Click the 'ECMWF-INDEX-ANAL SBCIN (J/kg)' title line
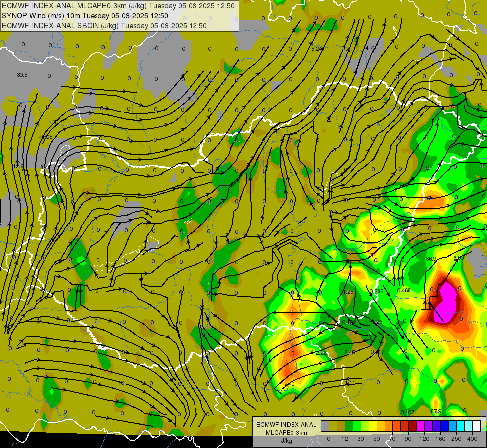The image size is (487, 448). (60, 26)
